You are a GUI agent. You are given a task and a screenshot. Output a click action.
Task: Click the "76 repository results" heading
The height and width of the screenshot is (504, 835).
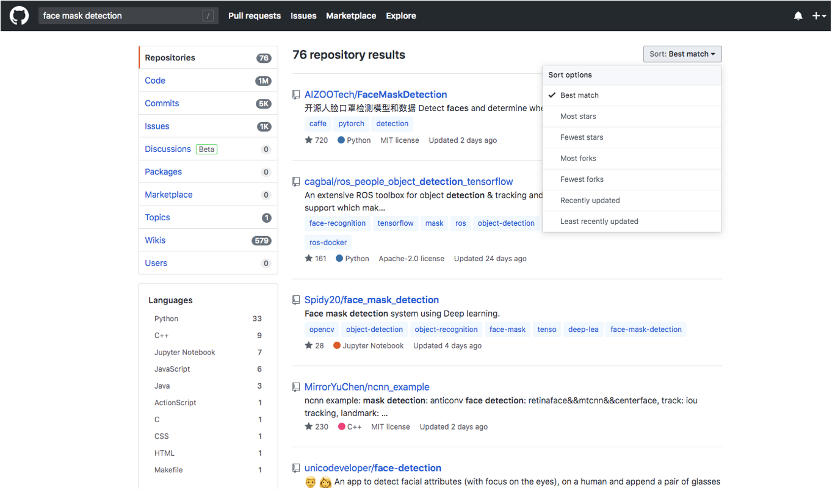click(349, 55)
